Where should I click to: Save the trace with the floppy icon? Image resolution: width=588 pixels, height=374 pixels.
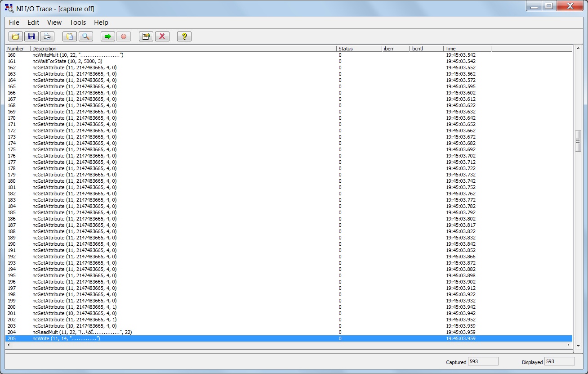tap(31, 36)
